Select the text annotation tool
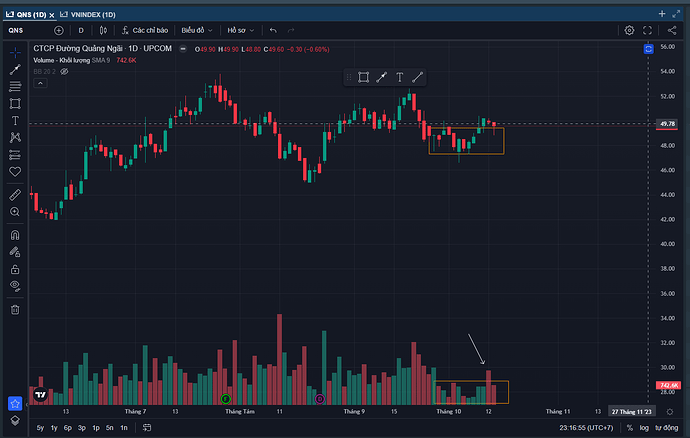 pyautogui.click(x=15, y=120)
